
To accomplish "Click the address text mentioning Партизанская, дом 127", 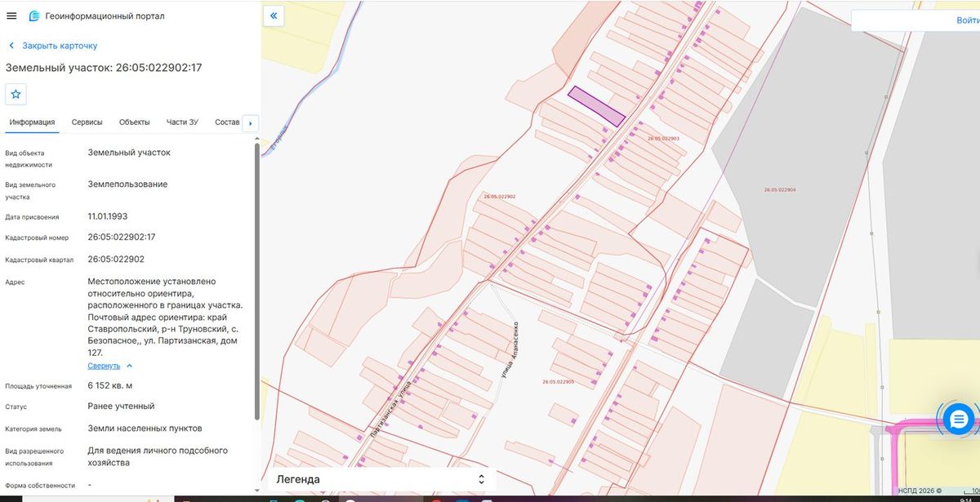I will [166, 317].
